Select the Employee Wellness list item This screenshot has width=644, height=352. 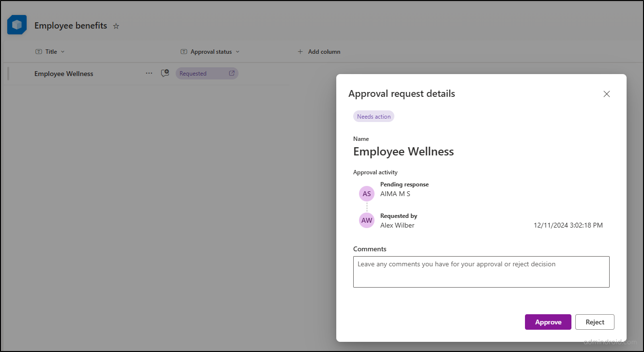coord(63,73)
